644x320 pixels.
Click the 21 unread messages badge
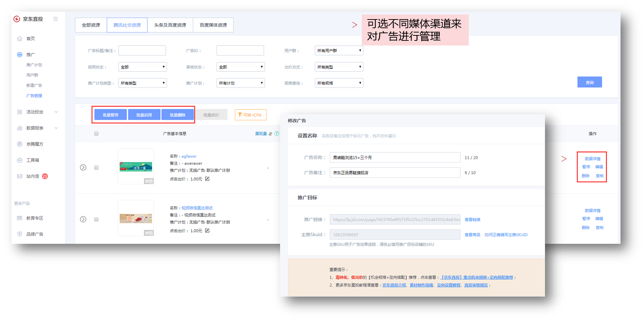[45, 176]
